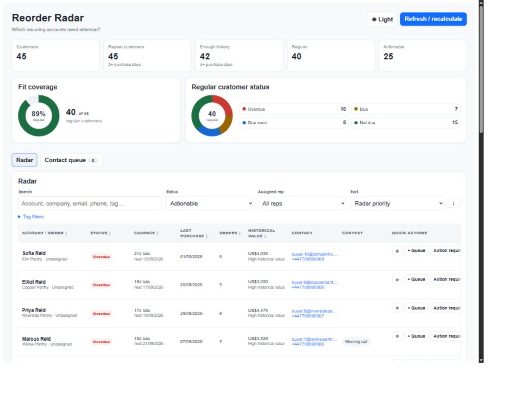Add Sofia Reid to the queue
The height and width of the screenshot is (399, 532).
pyautogui.click(x=416, y=251)
